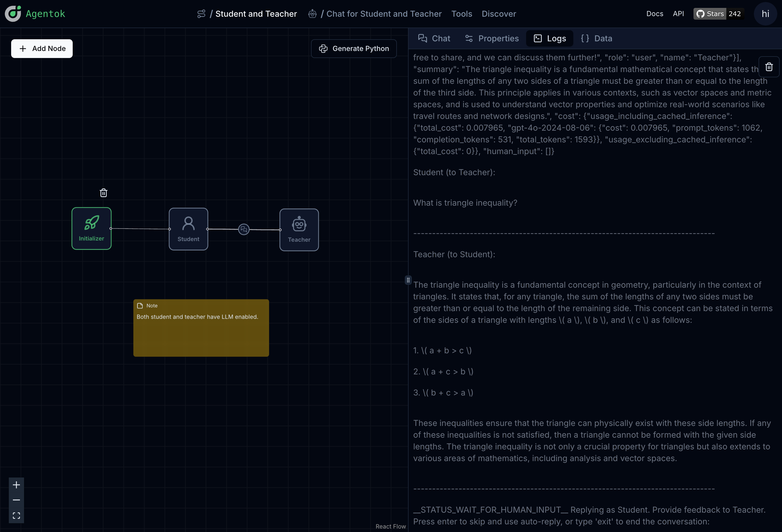Zoom in on the canvas
This screenshot has width=782, height=532.
click(x=16, y=485)
